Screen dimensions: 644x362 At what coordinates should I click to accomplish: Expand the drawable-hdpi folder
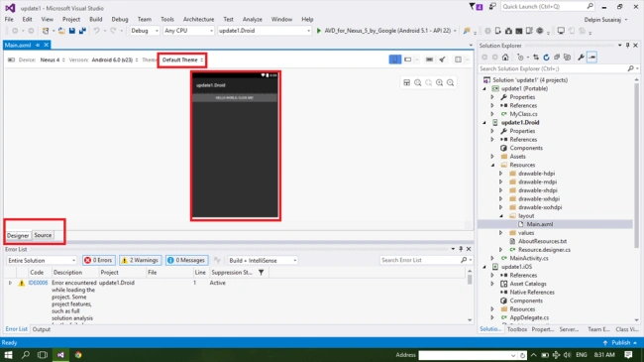pyautogui.click(x=500, y=174)
